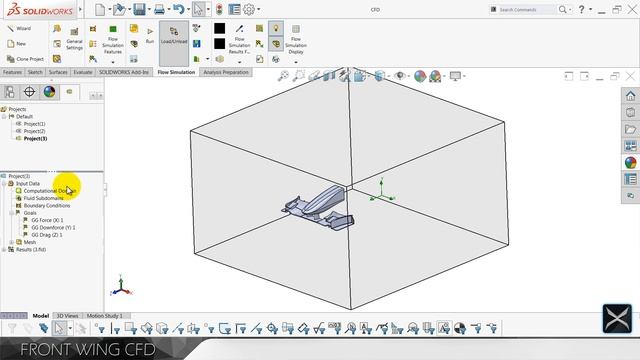The image size is (640, 360).
Task: Open the Evaluate tab
Action: [x=83, y=72]
